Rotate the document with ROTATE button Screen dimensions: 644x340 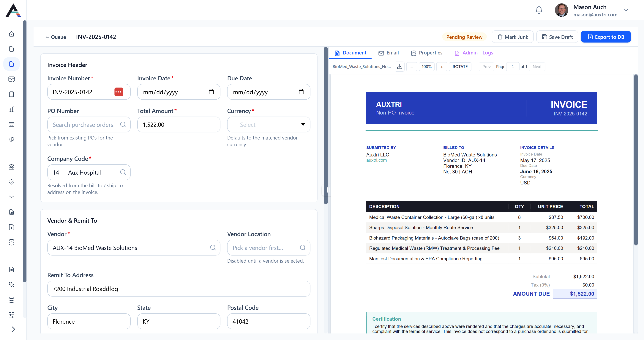pos(460,67)
